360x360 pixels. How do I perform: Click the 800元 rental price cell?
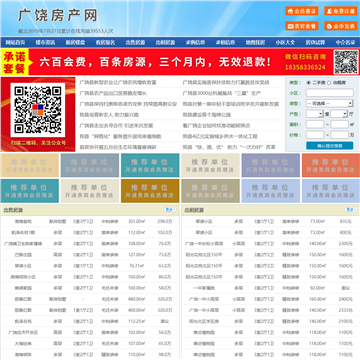tap(346, 232)
